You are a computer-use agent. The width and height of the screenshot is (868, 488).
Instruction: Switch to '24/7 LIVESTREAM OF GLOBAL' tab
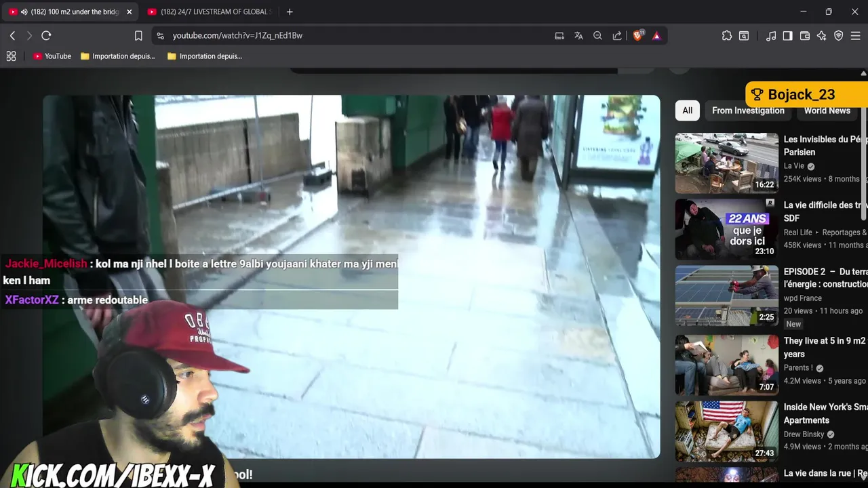pyautogui.click(x=209, y=12)
